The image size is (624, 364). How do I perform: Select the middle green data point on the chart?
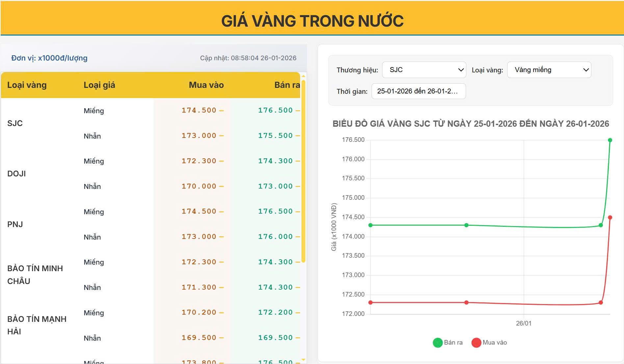(466, 225)
